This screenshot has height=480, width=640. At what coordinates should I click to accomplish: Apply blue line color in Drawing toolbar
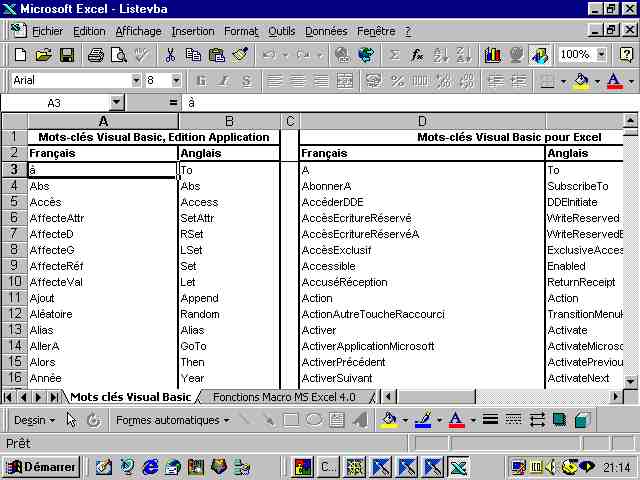click(x=423, y=420)
